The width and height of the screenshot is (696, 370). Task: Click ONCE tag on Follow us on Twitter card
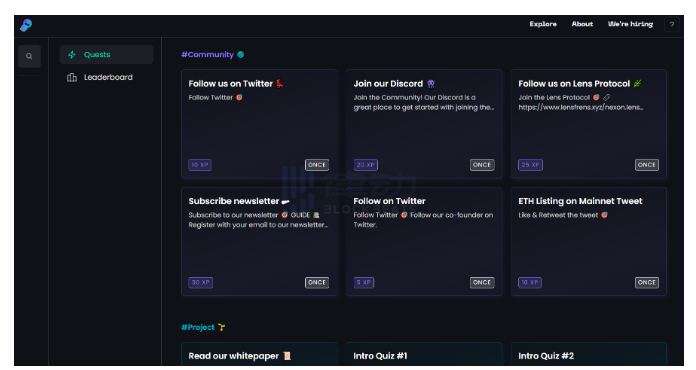click(317, 165)
